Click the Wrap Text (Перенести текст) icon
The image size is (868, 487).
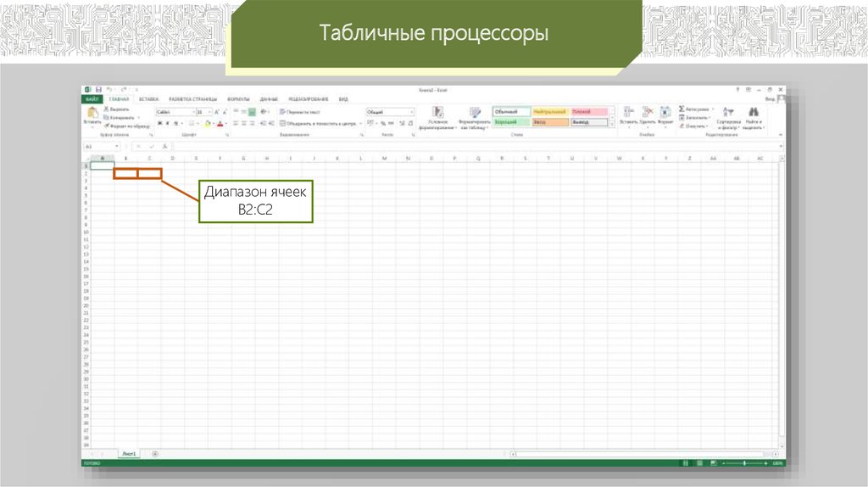(282, 112)
